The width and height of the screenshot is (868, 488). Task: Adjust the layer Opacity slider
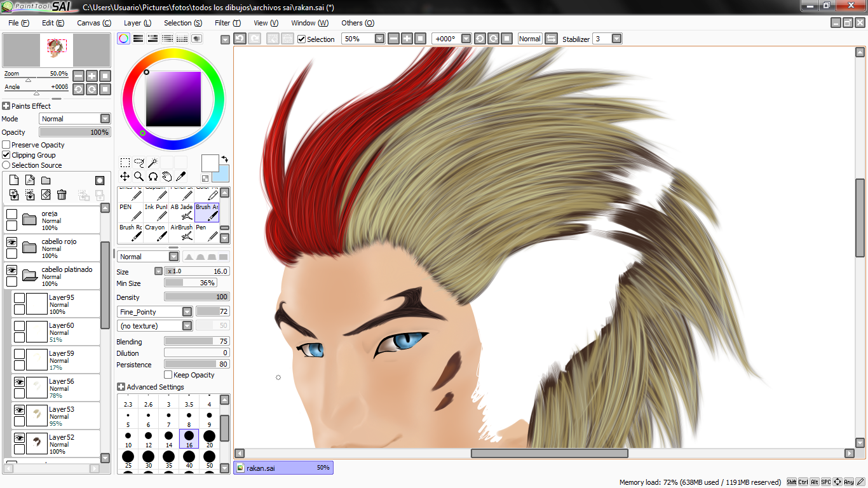point(74,132)
